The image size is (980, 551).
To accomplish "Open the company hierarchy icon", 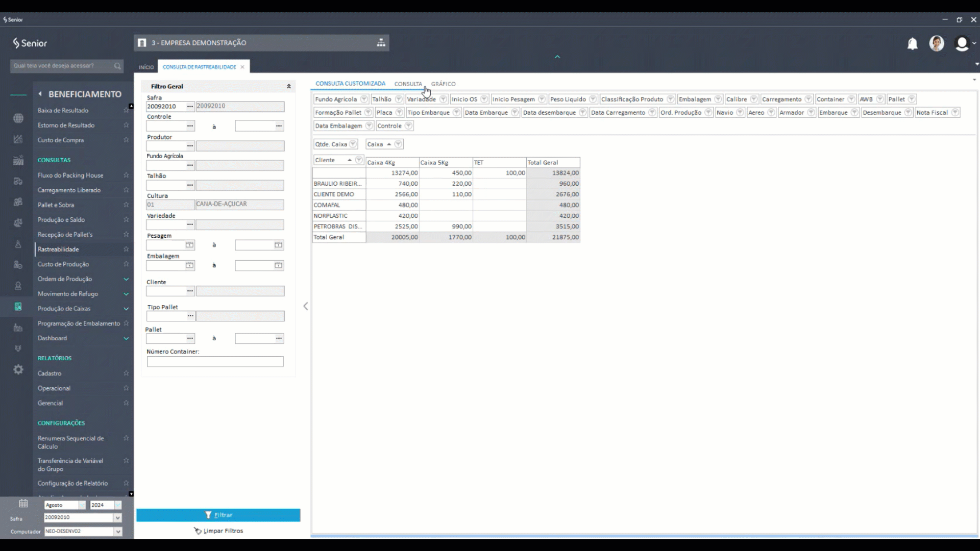I will 381,43.
